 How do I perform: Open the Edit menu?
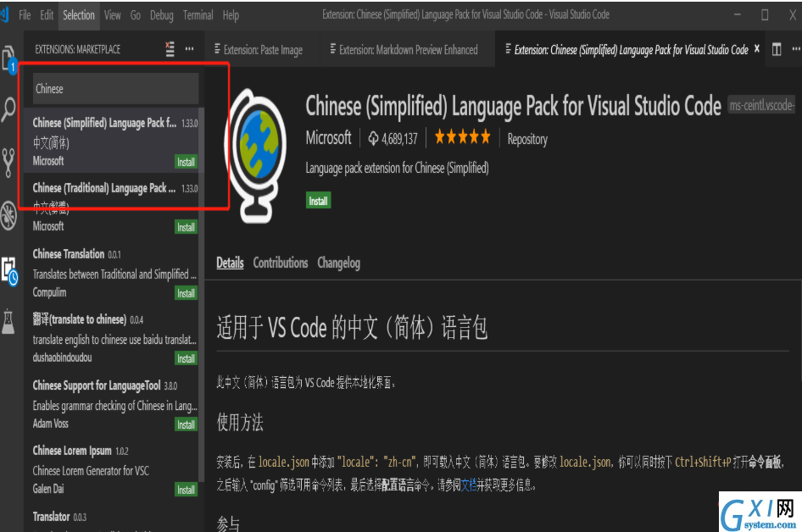(47, 14)
